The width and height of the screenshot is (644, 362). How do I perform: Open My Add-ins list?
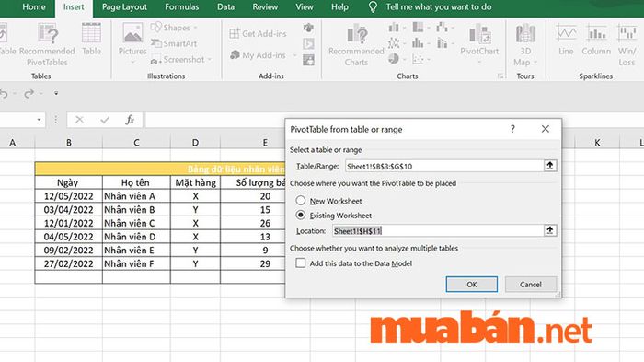pyautogui.click(x=258, y=54)
